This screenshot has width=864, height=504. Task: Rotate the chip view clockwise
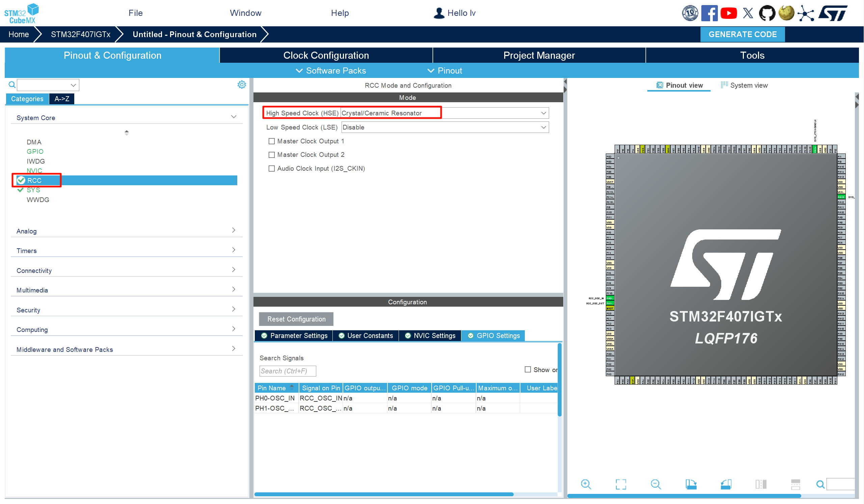(691, 484)
